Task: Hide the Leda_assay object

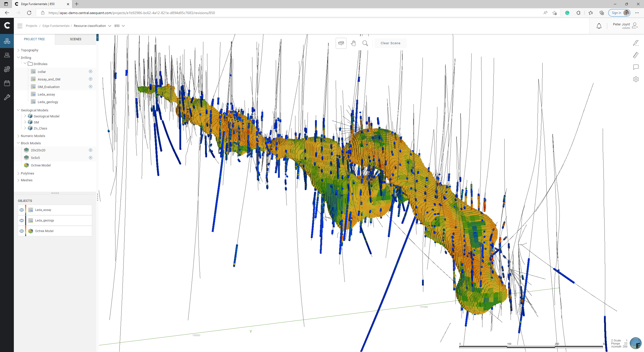Action: [x=22, y=210]
